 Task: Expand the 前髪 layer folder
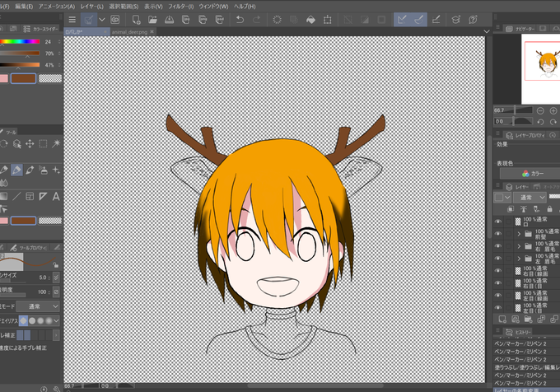(x=519, y=234)
